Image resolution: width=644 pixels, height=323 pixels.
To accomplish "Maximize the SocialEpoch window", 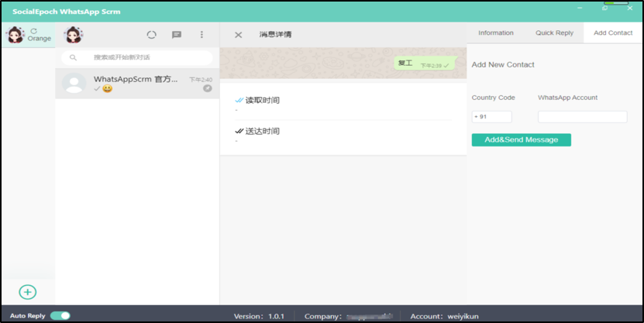I will (605, 8).
